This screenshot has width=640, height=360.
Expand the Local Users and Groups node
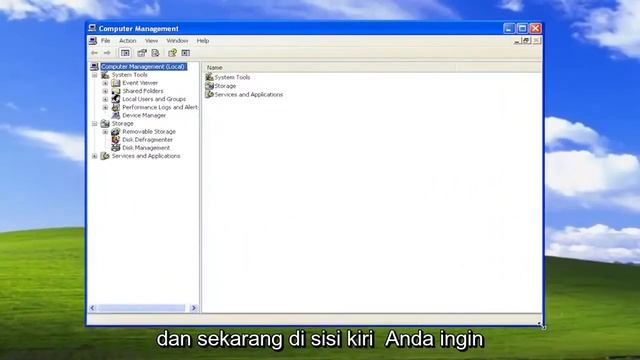click(x=105, y=99)
